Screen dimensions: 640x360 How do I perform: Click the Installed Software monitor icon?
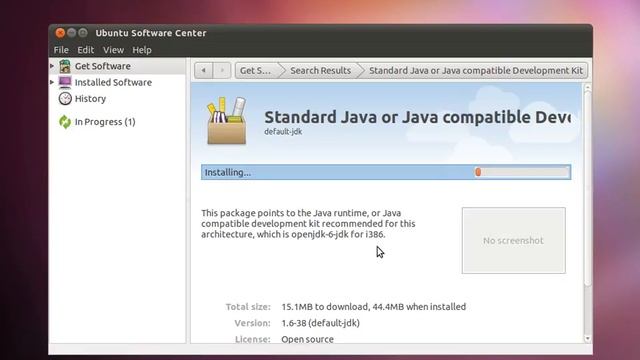(x=65, y=82)
